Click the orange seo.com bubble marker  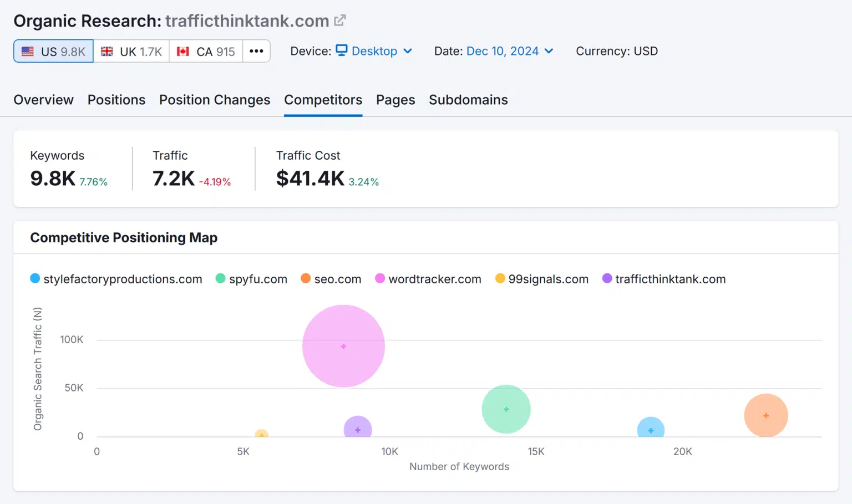tap(766, 415)
